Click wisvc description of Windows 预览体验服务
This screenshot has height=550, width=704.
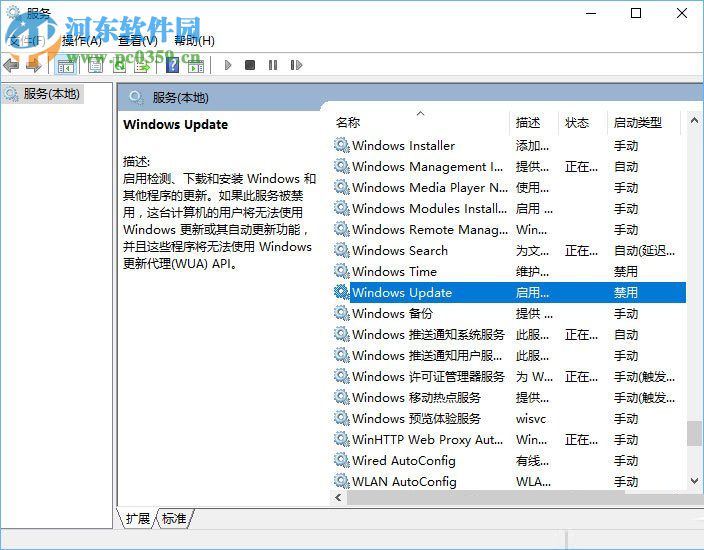click(x=531, y=419)
